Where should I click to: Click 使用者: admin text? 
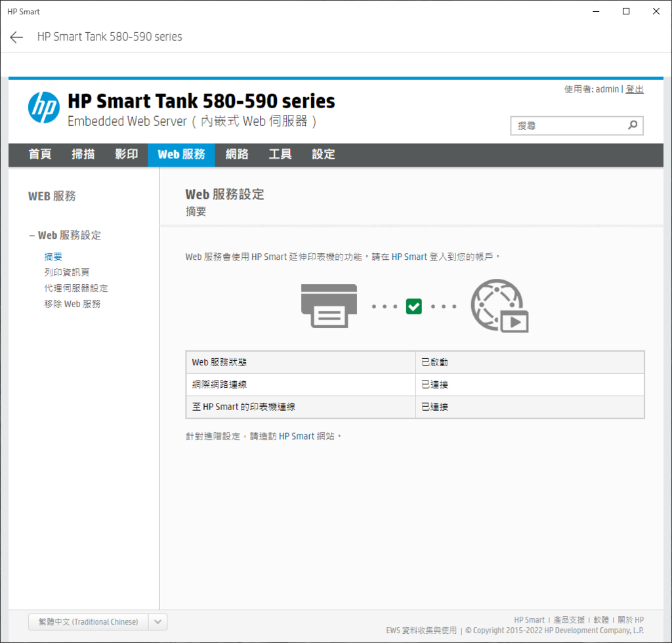pyautogui.click(x=591, y=89)
